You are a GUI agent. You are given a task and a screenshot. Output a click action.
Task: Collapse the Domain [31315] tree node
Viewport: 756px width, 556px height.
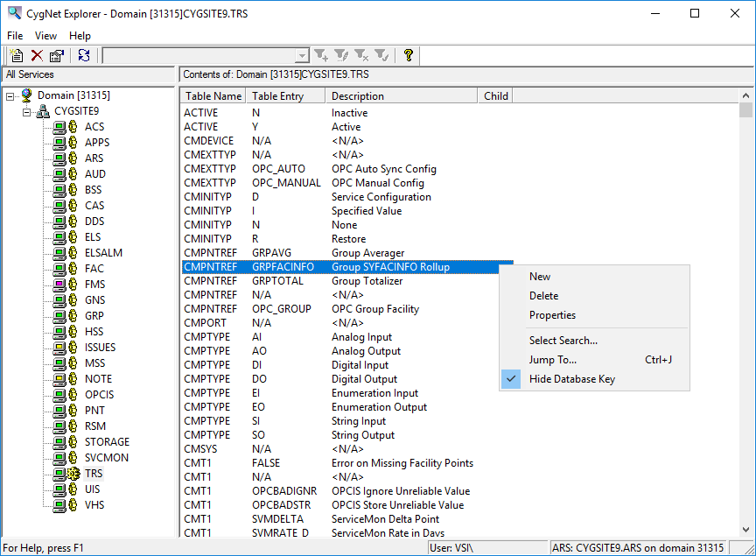tap(10, 96)
